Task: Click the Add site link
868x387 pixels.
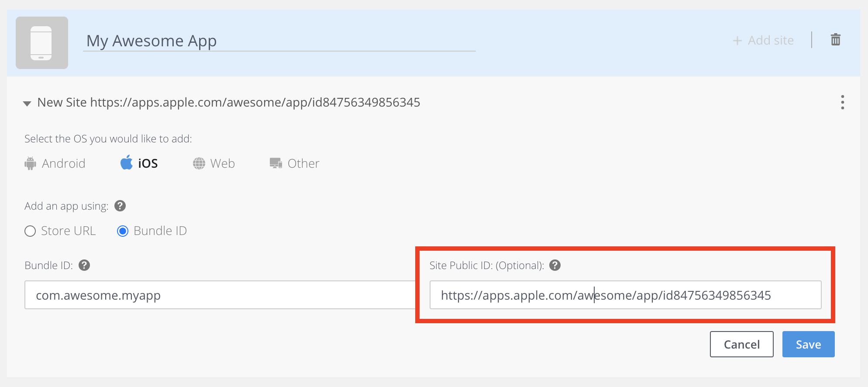Action: click(x=763, y=41)
